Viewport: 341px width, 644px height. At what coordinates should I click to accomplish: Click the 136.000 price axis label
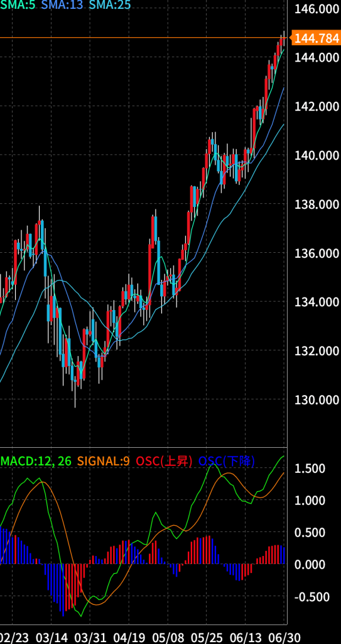(318, 253)
